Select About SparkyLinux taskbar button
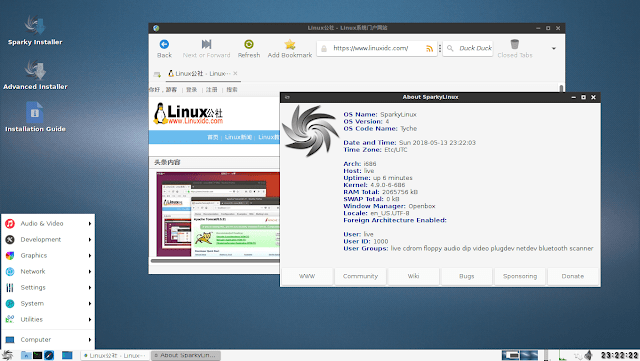This screenshot has width=640, height=361. [x=186, y=355]
